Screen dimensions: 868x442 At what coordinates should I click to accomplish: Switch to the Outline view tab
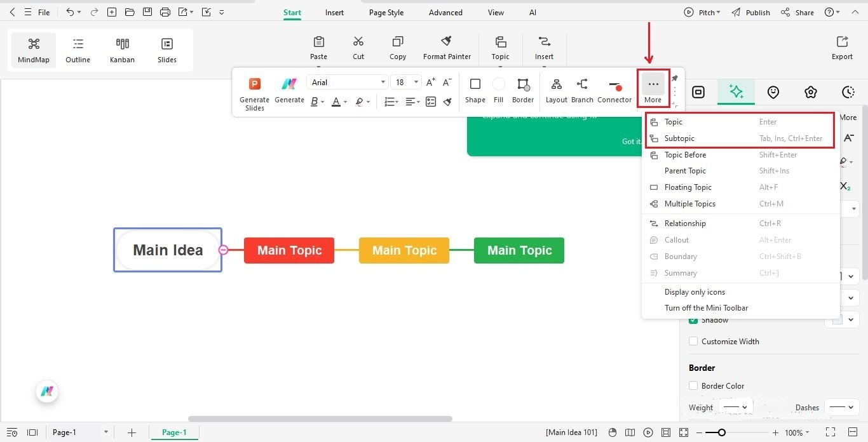click(78, 49)
